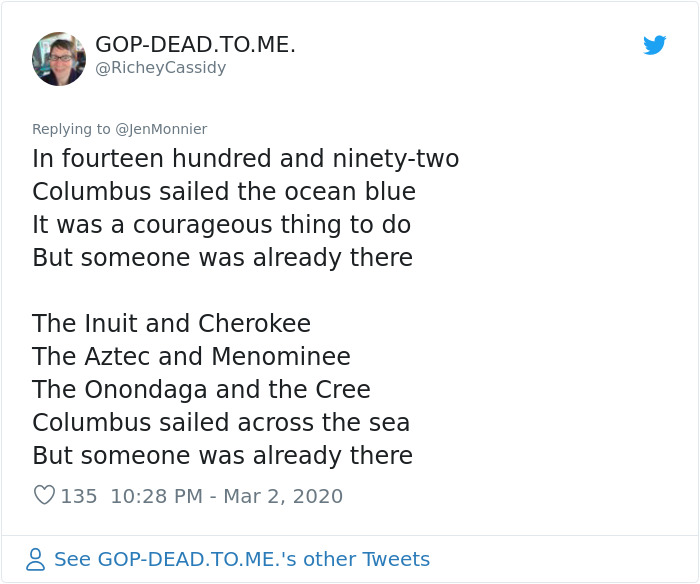Click the line 'It was a courageous thing to do'
Screen dimensions: 700x584
(x=221, y=224)
